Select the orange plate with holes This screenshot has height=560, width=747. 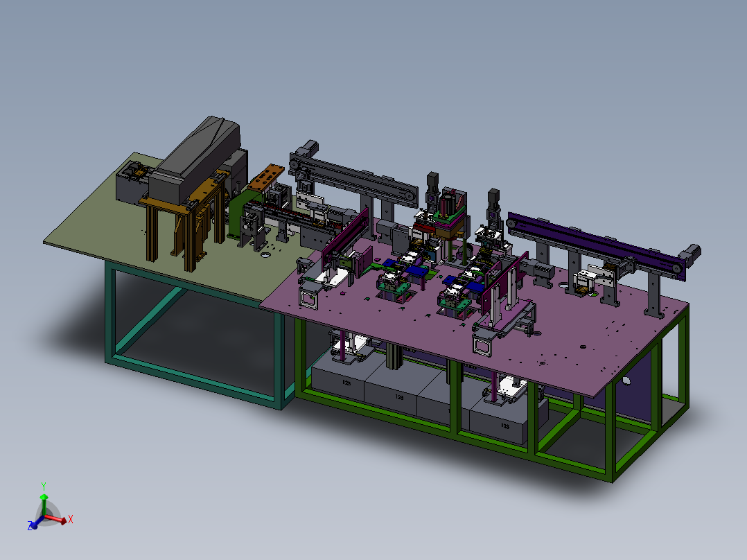(x=266, y=177)
